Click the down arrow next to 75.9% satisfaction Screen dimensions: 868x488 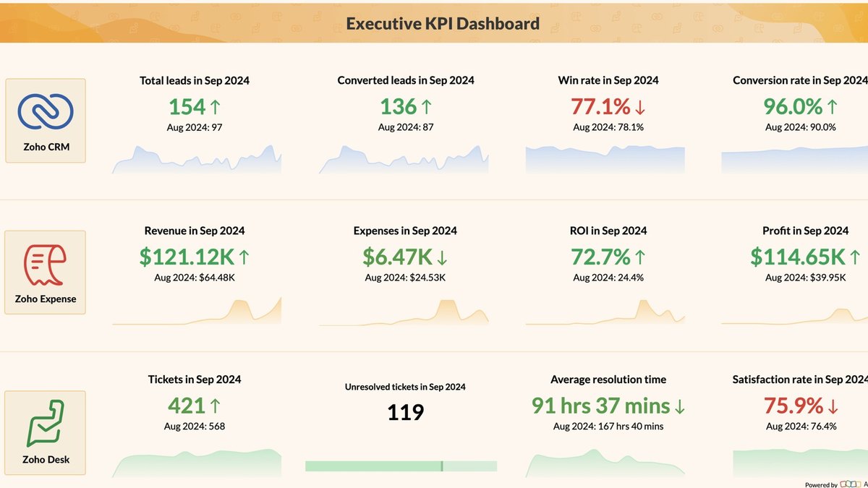(833, 406)
